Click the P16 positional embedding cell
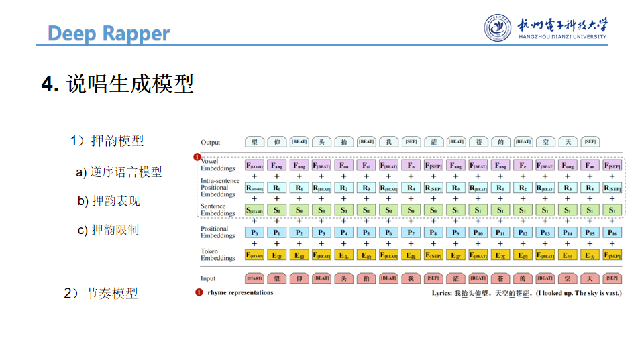Viewport: 644px width, 362px height. coord(612,233)
